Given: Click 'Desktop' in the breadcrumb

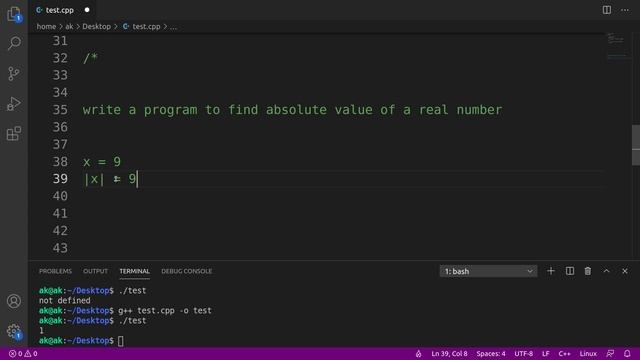Looking at the screenshot, I should [x=96, y=27].
